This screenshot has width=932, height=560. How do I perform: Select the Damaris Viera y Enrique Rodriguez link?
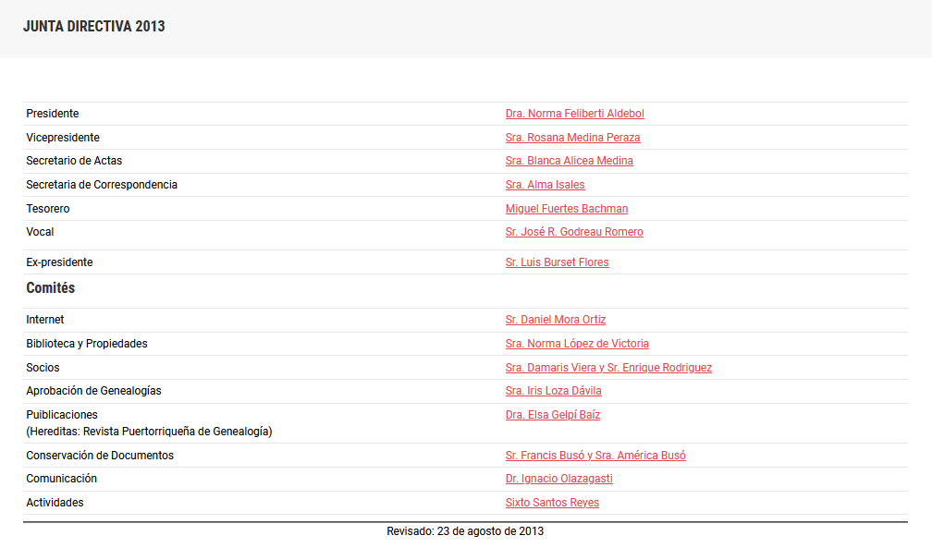[608, 367]
